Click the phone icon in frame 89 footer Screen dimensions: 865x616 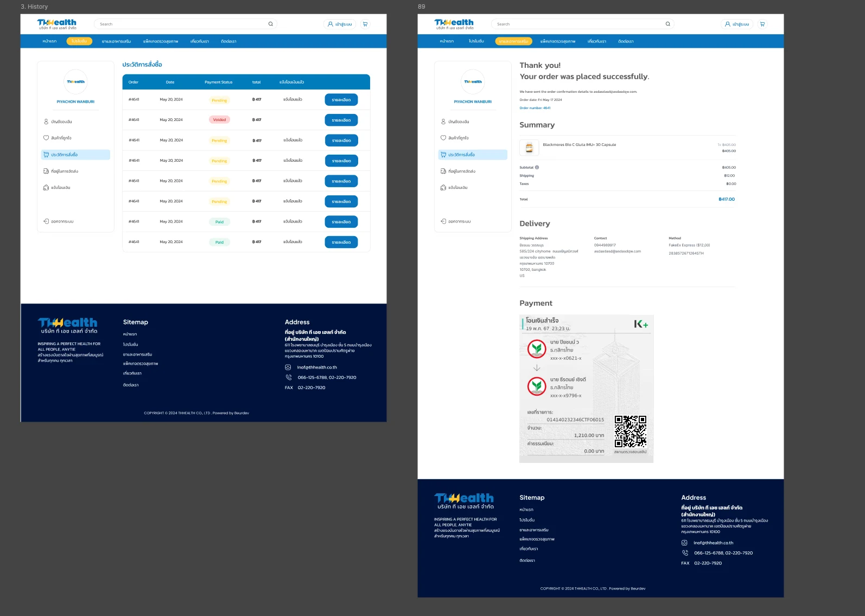tap(685, 553)
